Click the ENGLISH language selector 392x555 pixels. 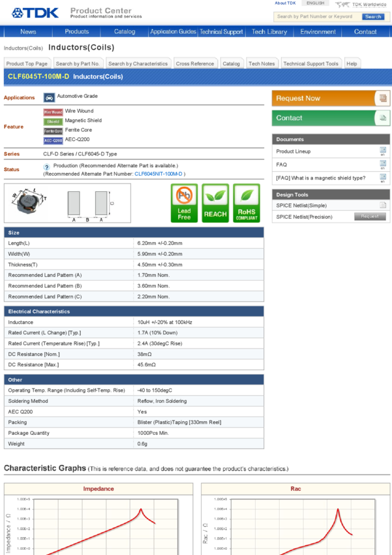point(315,3)
